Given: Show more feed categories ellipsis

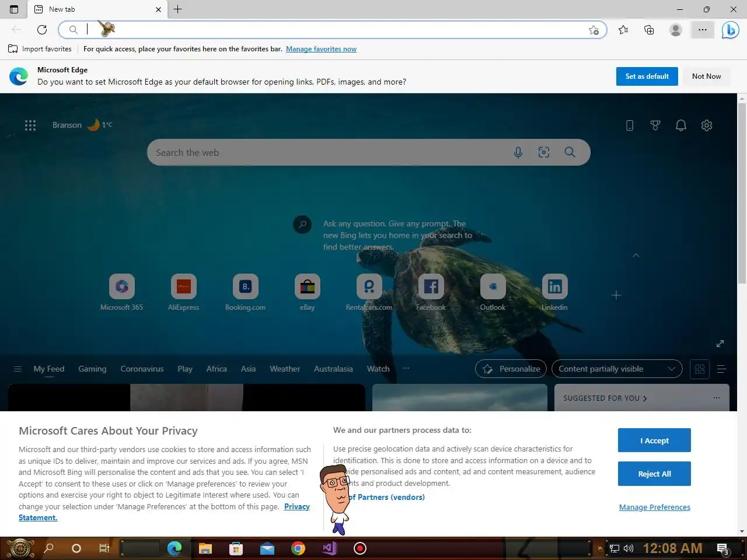Looking at the screenshot, I should click(406, 368).
